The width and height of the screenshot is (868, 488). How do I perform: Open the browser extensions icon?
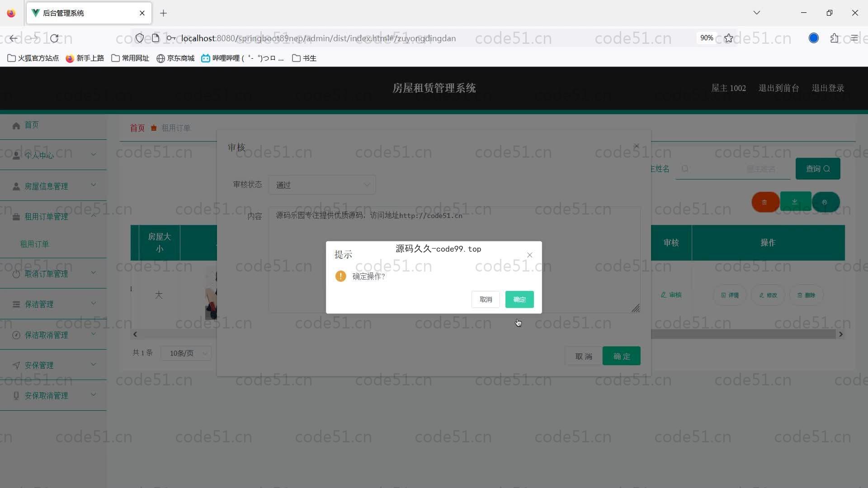click(835, 38)
